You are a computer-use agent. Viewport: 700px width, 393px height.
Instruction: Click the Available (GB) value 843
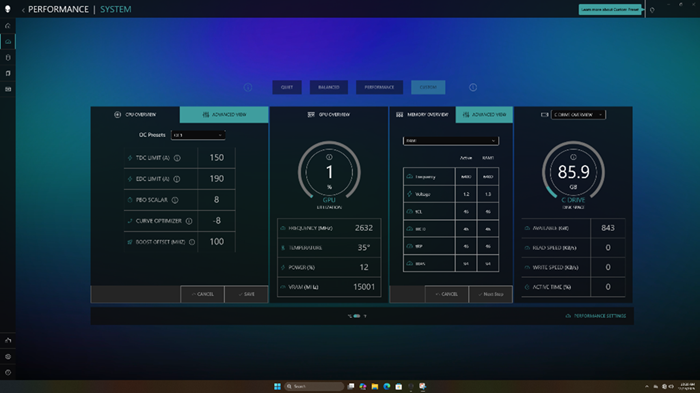pos(608,228)
